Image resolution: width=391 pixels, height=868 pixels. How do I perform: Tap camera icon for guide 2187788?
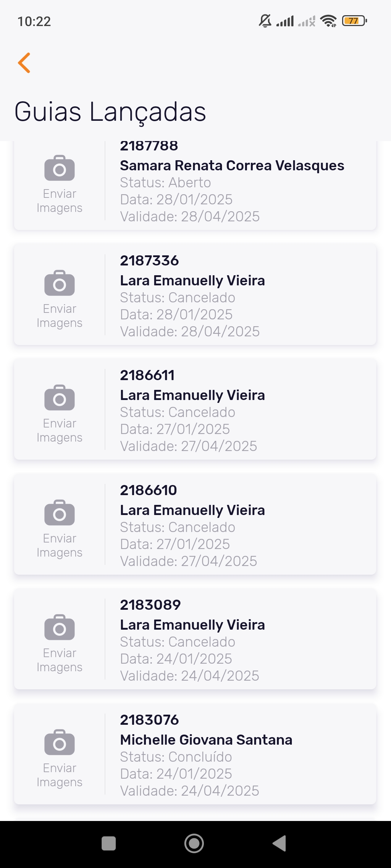(60, 168)
